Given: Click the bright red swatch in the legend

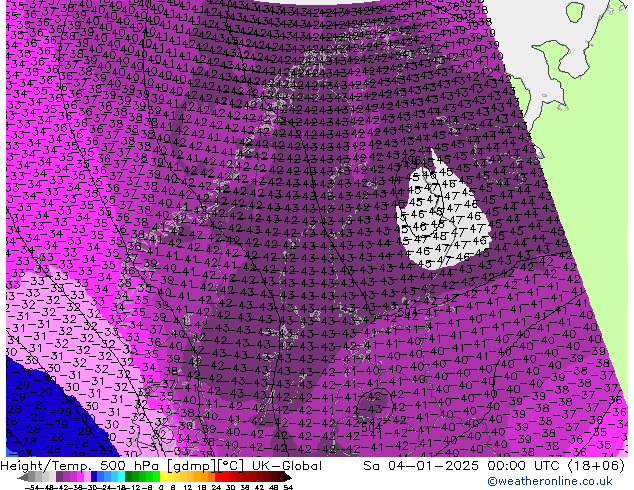Looking at the screenshot, I should (x=218, y=476).
